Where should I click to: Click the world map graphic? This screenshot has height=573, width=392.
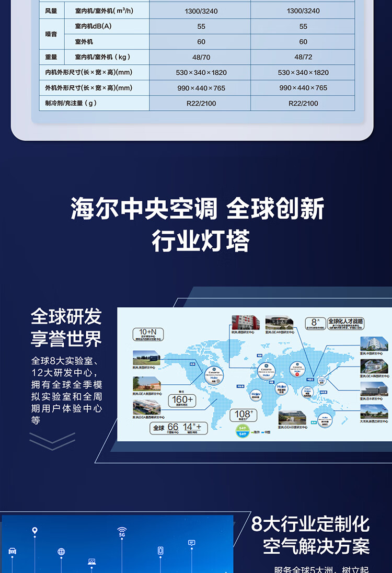tap(255, 374)
